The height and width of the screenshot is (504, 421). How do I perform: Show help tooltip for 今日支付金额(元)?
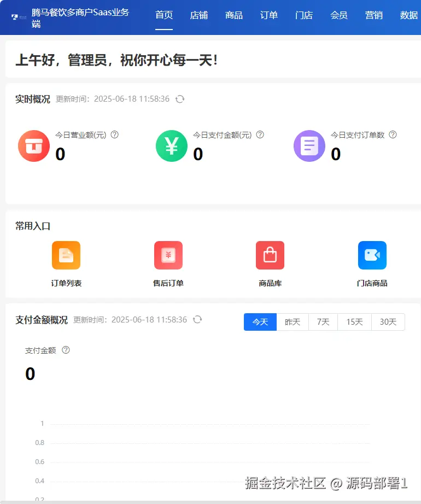click(x=260, y=134)
